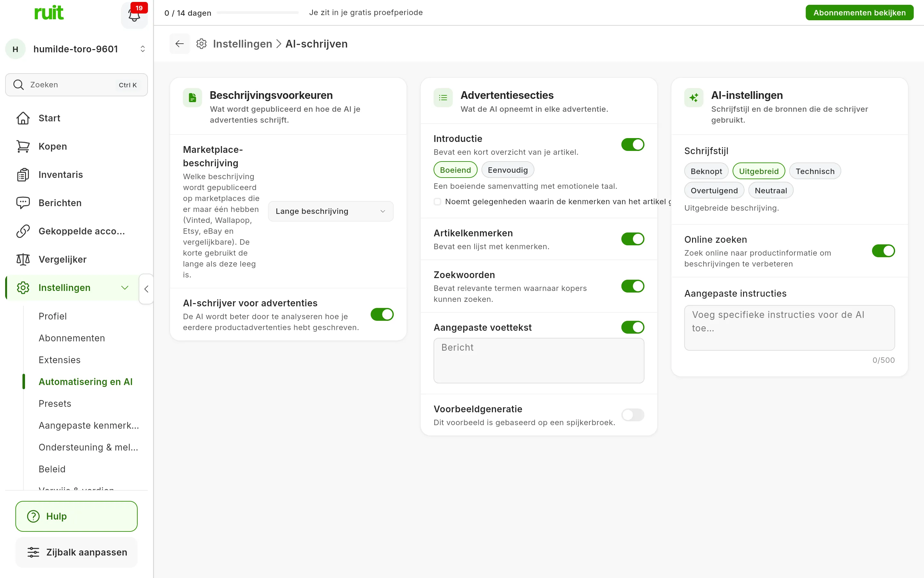Enable the Voorbeeldgeneratie toggle
This screenshot has height=578, width=924.
(x=633, y=415)
